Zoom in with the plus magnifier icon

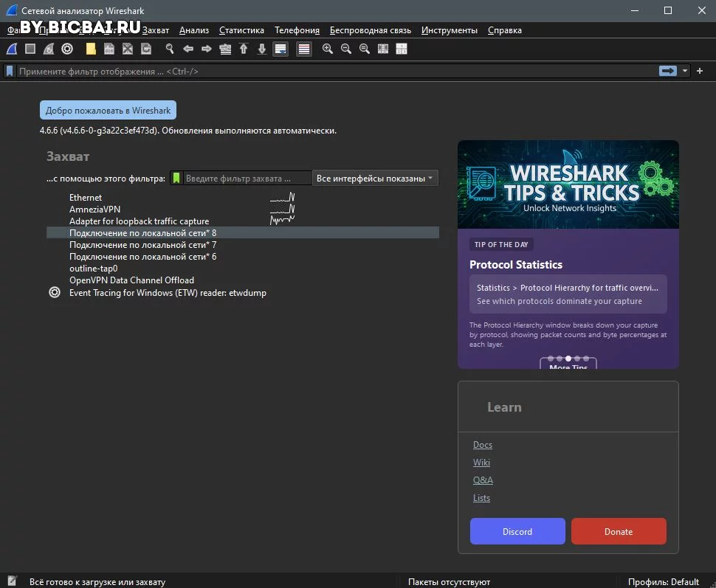328,49
